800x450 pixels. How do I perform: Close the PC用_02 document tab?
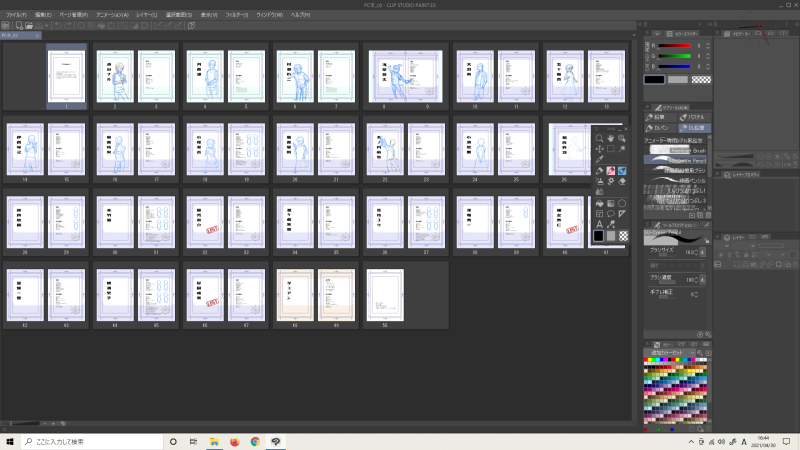click(37, 35)
